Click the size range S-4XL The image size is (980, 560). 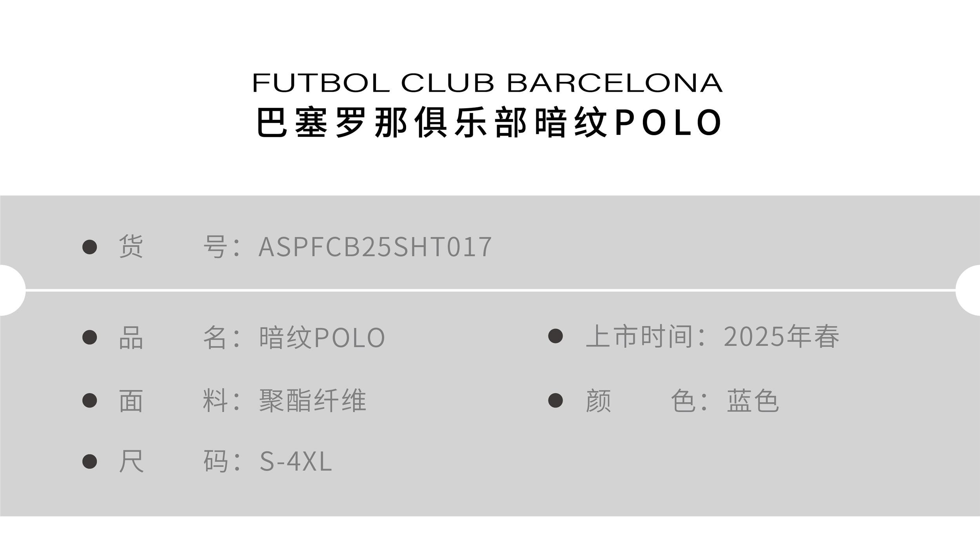pyautogui.click(x=296, y=462)
